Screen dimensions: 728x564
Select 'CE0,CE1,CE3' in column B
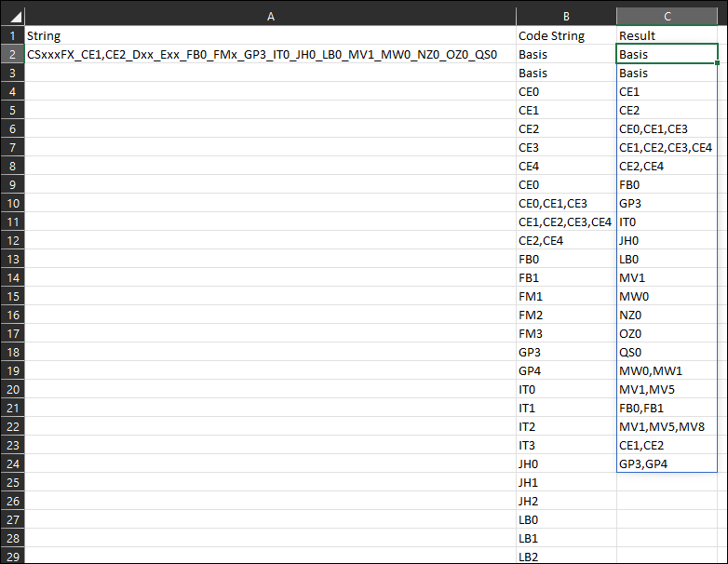(566, 203)
